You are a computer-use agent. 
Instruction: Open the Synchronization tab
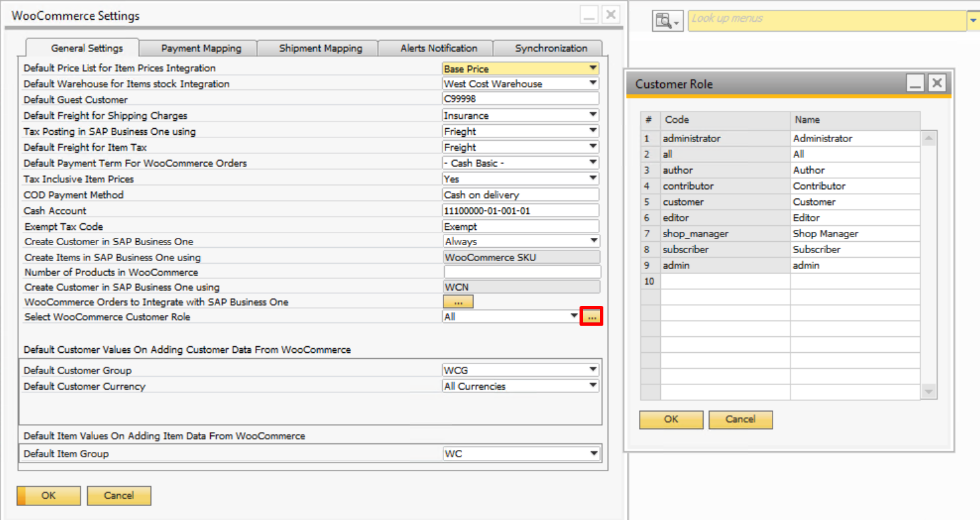(x=550, y=48)
